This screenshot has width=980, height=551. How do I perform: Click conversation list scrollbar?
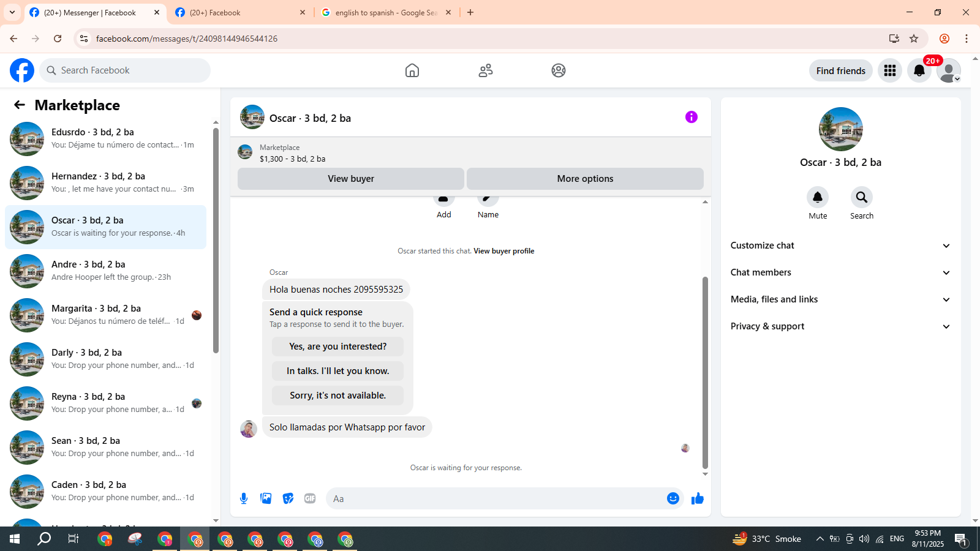(x=216, y=240)
